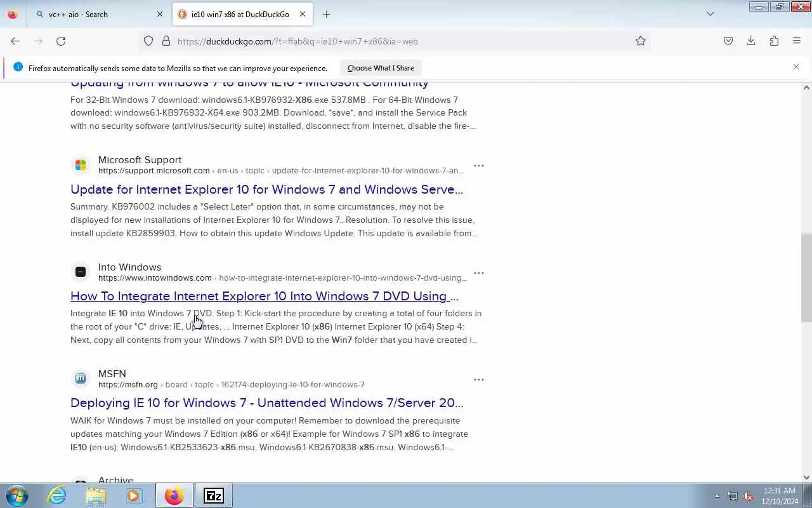
Task: Open more options for Into Windows result
Action: tap(479, 273)
